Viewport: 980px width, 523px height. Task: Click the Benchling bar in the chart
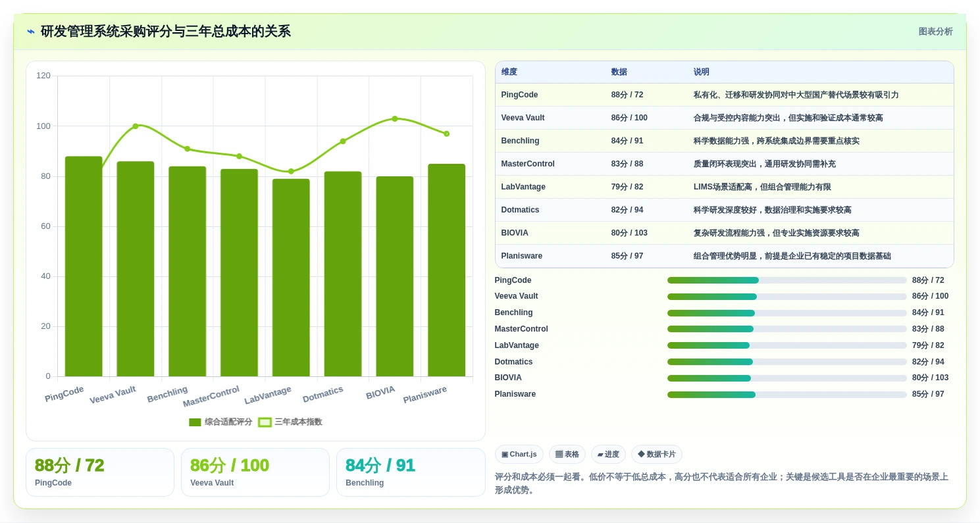(x=188, y=272)
